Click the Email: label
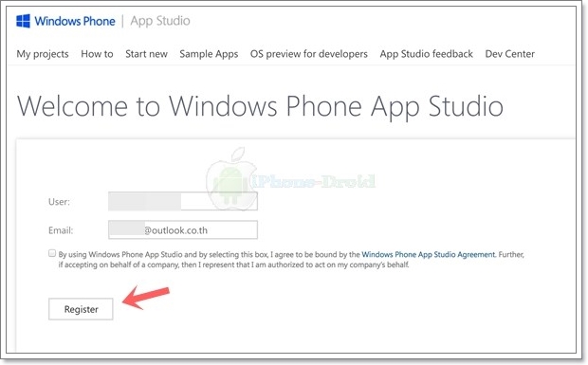This screenshot has height=365, width=588. [x=61, y=230]
